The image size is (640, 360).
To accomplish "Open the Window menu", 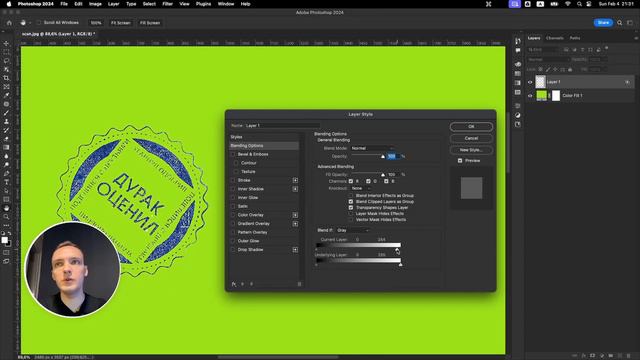I will pyautogui.click(x=226, y=4).
